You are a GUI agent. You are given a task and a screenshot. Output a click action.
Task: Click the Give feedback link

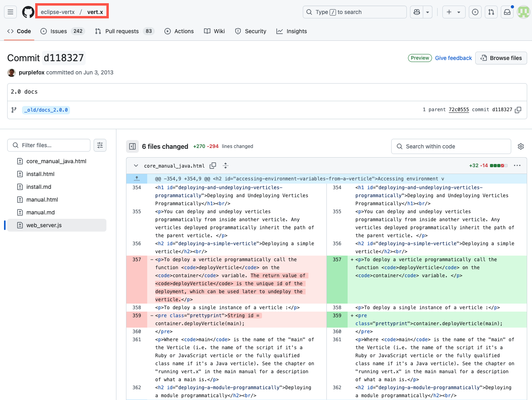[x=453, y=58]
